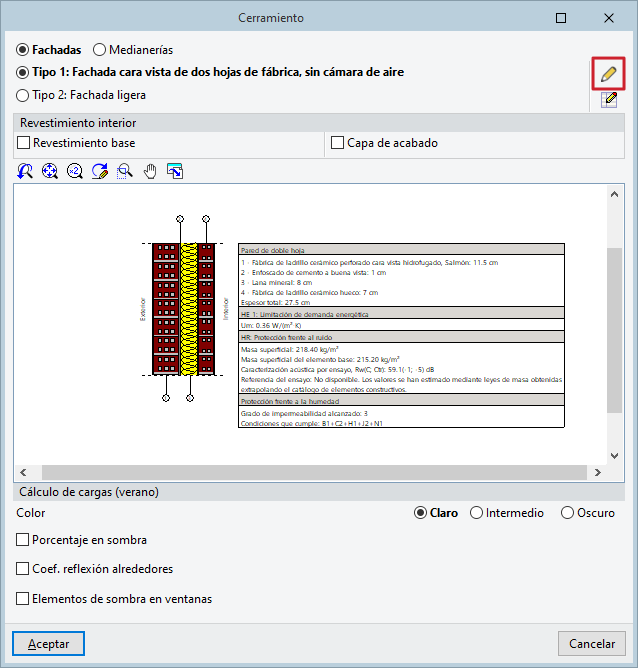Click 'Masa superficial: 218.40 kg/m²' text
Image resolution: width=638 pixels, height=668 pixels.
coord(290,349)
